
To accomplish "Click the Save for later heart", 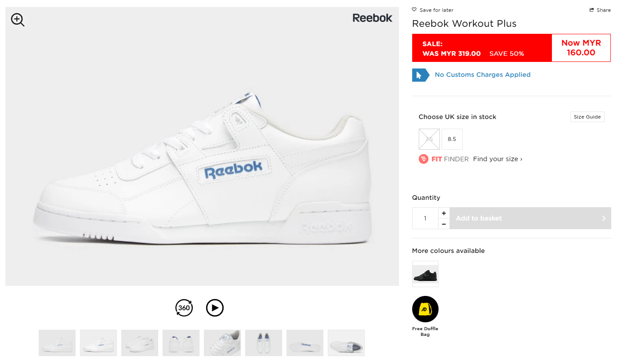I will tap(414, 10).
